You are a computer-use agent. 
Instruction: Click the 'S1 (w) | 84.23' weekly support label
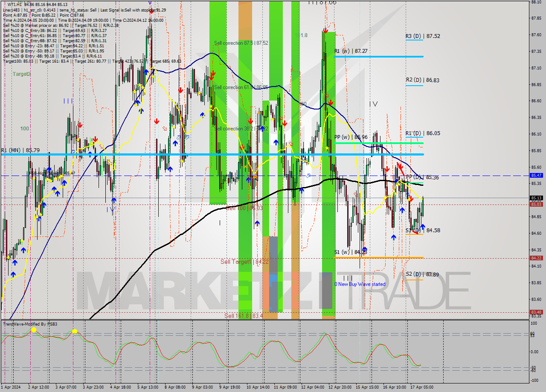[x=351, y=252]
